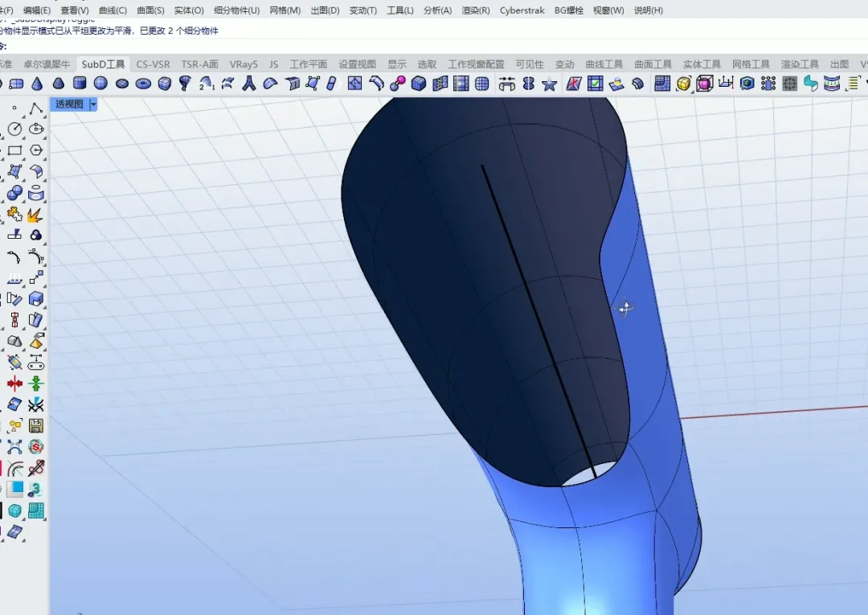Viewport: 868px width, 615px height.
Task: Click the two overlapping spheres icon
Action: [x=14, y=193]
